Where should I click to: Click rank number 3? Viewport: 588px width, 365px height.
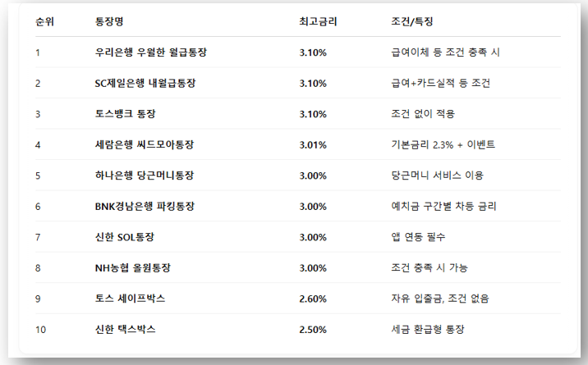point(38,114)
